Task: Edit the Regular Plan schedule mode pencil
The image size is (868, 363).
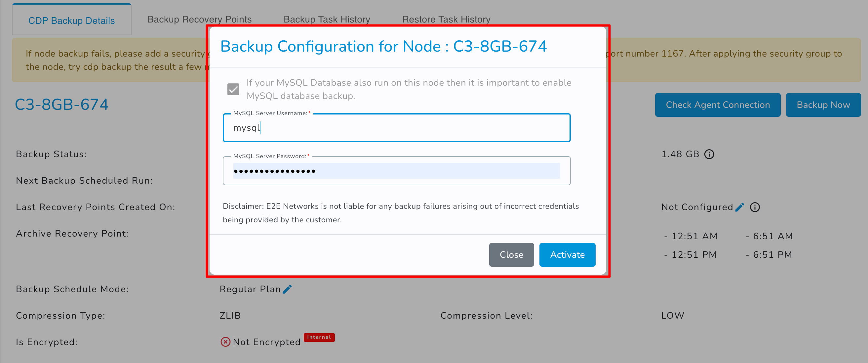Action: point(287,289)
